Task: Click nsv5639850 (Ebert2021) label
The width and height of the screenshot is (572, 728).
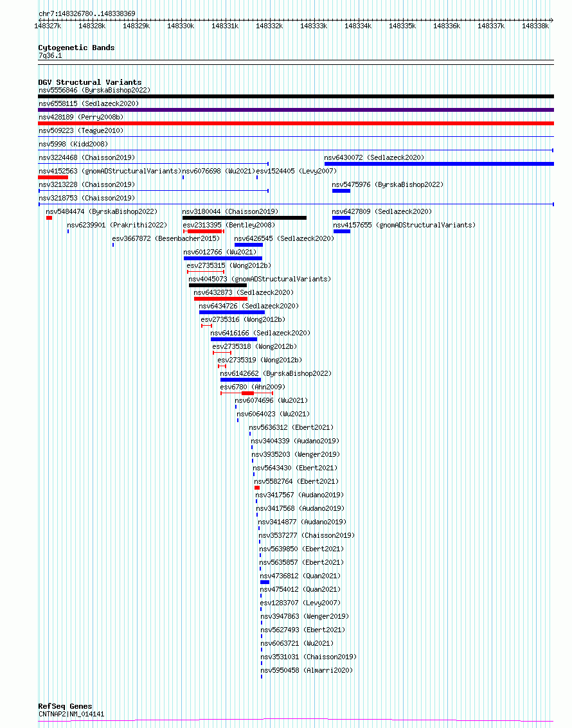Action: tap(301, 548)
